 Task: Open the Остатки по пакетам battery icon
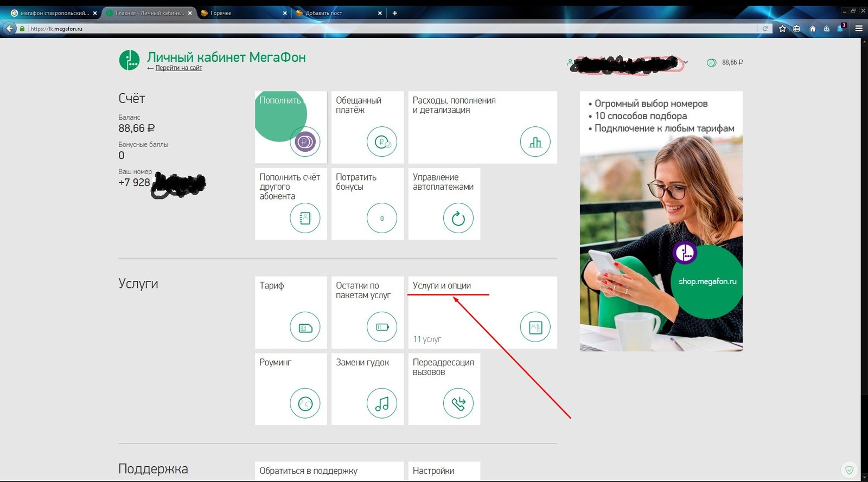pos(382,327)
